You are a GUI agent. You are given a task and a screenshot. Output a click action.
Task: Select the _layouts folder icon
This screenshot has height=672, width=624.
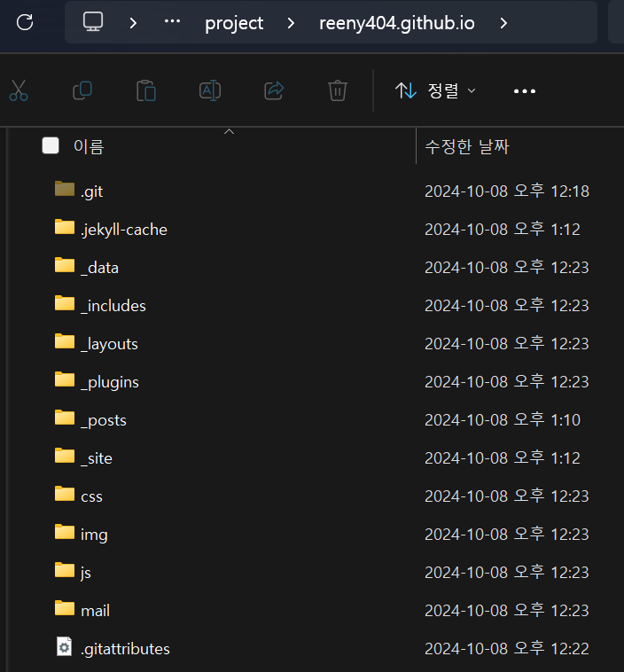point(65,341)
